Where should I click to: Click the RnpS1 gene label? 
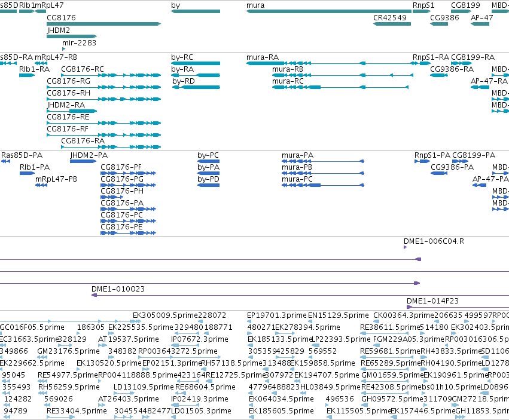[423, 5]
